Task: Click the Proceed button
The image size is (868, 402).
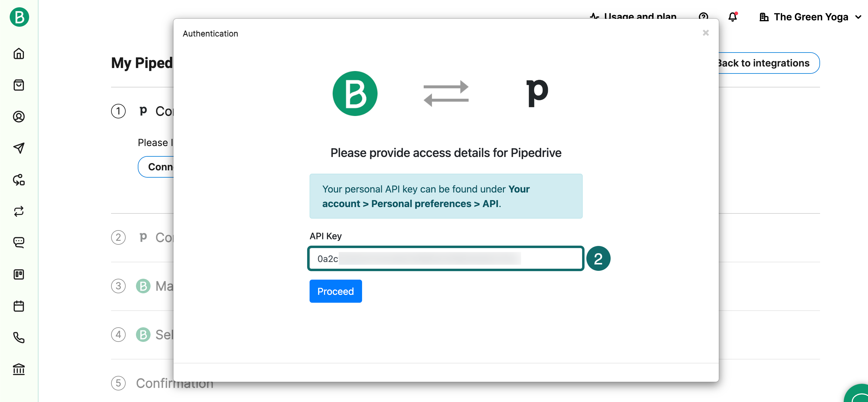Action: pyautogui.click(x=335, y=291)
